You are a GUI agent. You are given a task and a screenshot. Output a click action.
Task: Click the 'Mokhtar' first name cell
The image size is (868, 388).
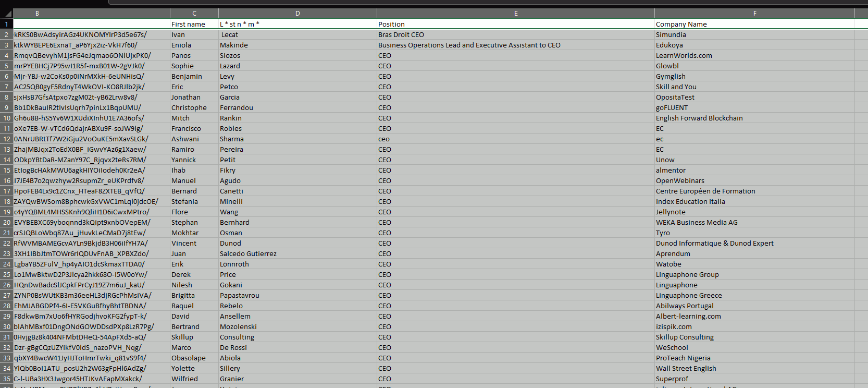[194, 233]
